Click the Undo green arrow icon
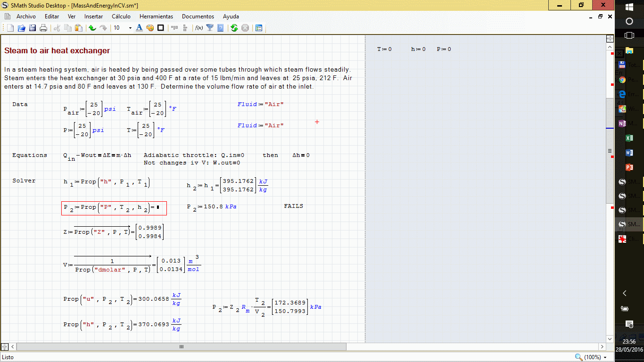This screenshot has width=644, height=362. pos(92,28)
